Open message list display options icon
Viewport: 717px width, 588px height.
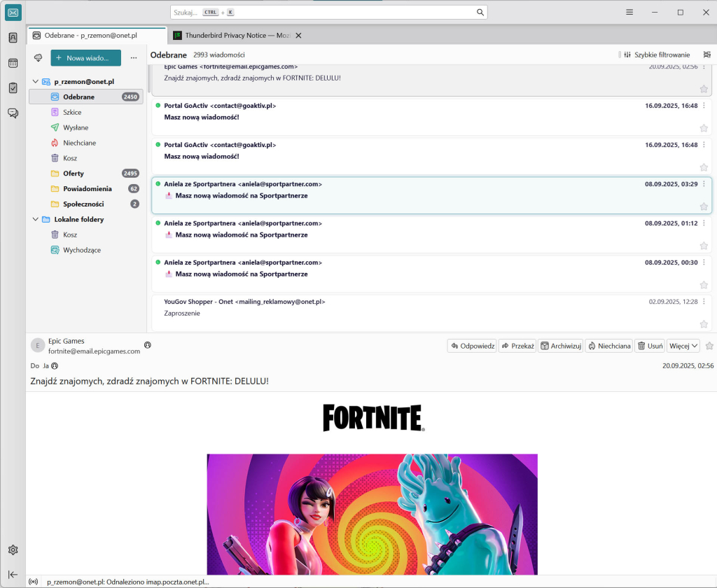coord(706,55)
